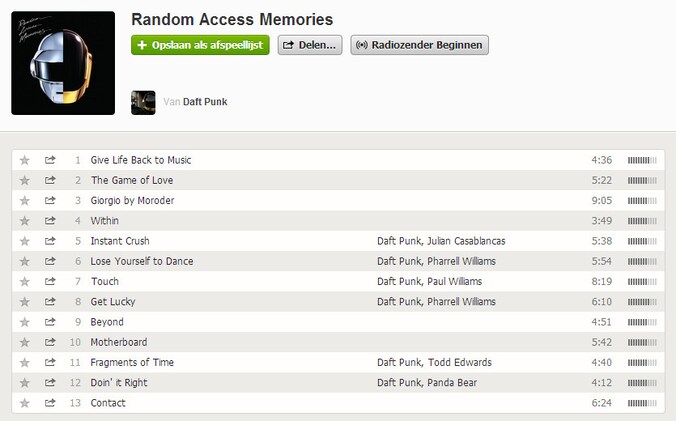Share the track Motherboard
Image resolution: width=676 pixels, height=421 pixels.
tap(50, 342)
